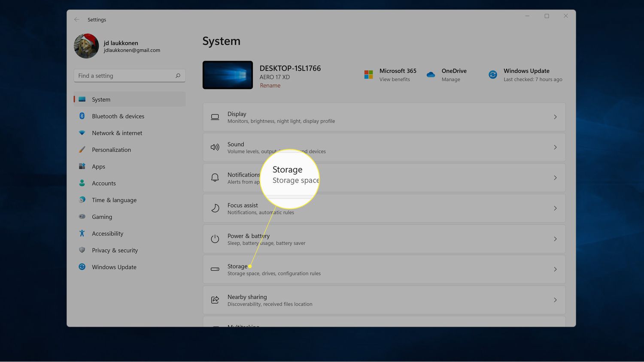Viewport: 644px width, 362px height.
Task: Click the Storage drive icon
Action: click(215, 269)
